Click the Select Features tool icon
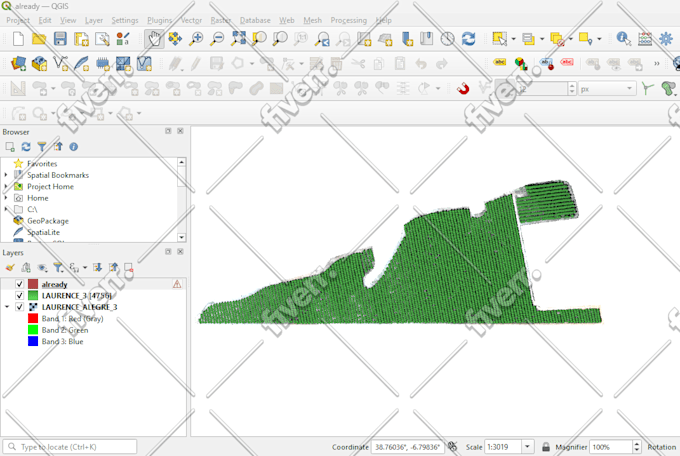Screen dimensions: 680x456 500,39
